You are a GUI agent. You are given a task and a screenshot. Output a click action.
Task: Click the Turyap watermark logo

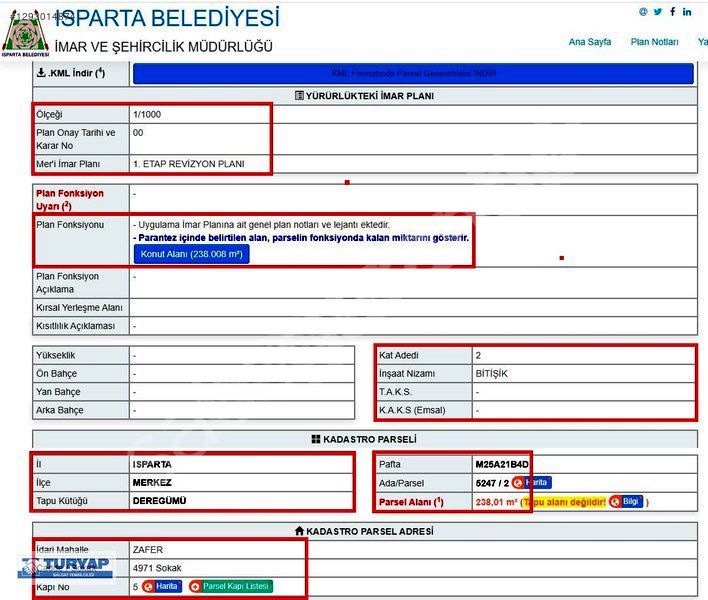66,566
